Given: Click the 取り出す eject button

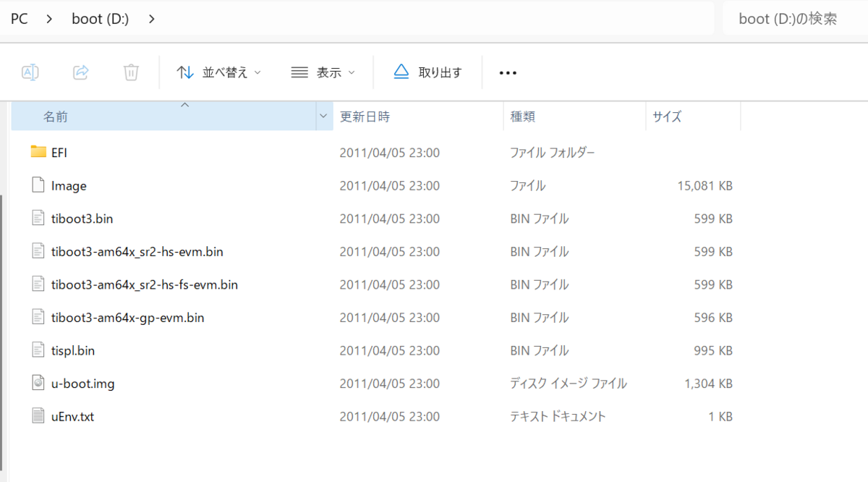Looking at the screenshot, I should 427,72.
